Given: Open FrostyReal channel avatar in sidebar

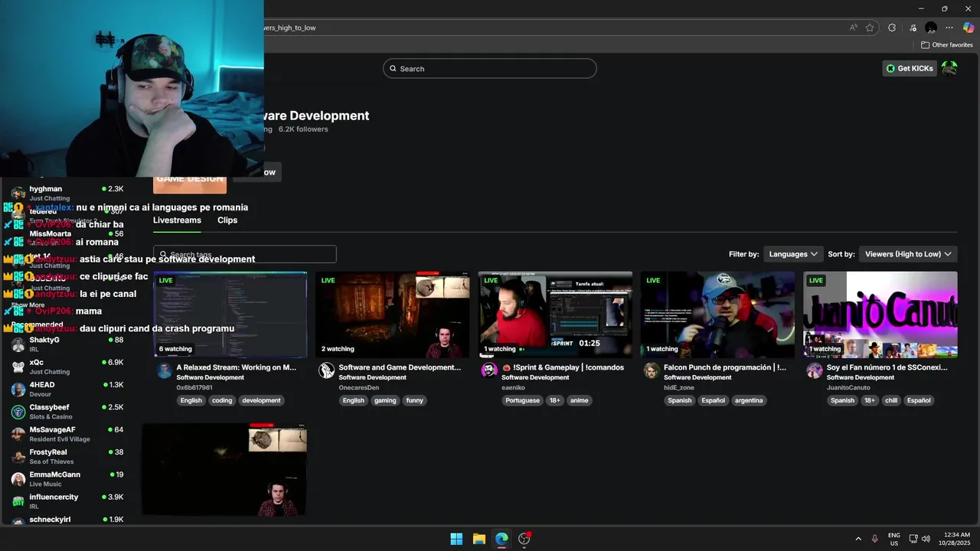Looking at the screenshot, I should pos(18,457).
